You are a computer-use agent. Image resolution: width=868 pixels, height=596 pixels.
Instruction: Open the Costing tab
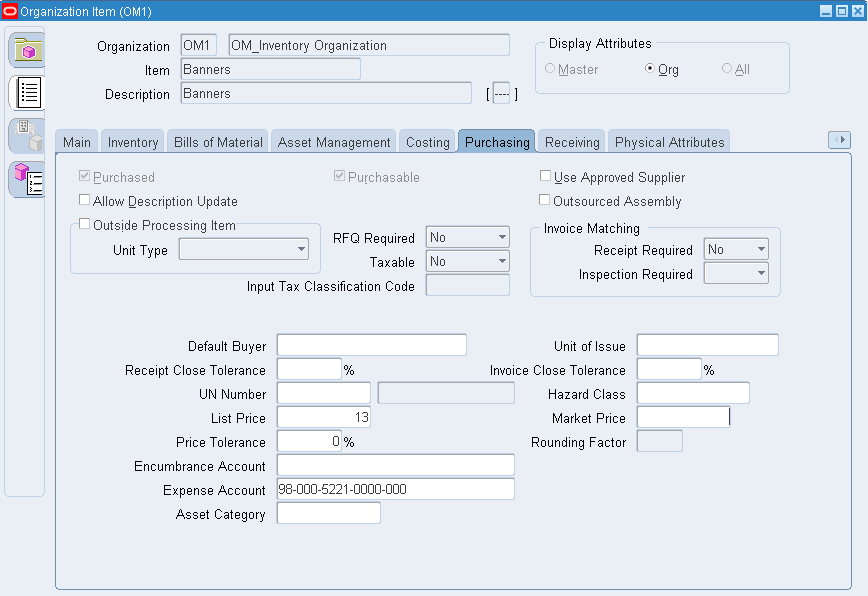[427, 142]
